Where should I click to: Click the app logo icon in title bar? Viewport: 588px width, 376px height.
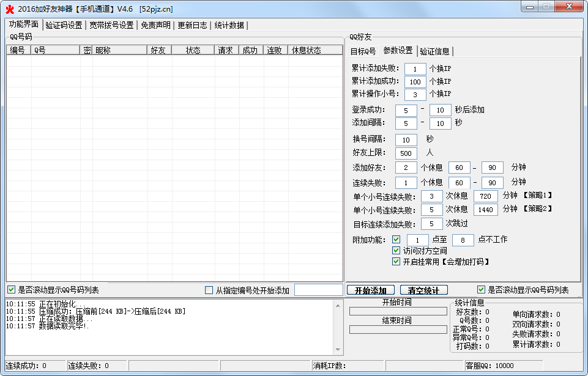point(9,9)
